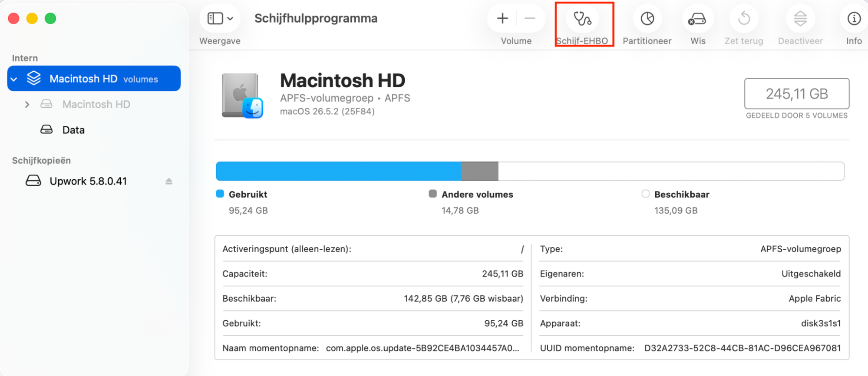
Task: Click the Schijfkopieën sidebar section header
Action: [x=41, y=161]
